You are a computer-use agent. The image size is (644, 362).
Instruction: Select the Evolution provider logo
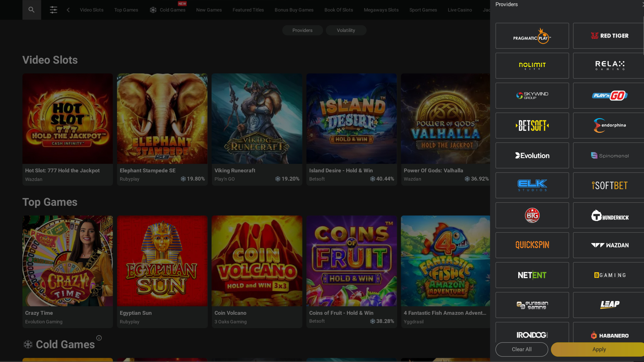tap(532, 155)
